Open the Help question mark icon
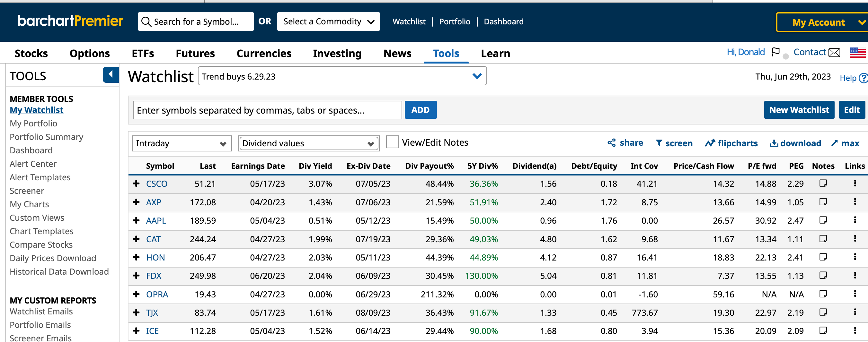Viewport: 868px width, 342px height. click(863, 78)
